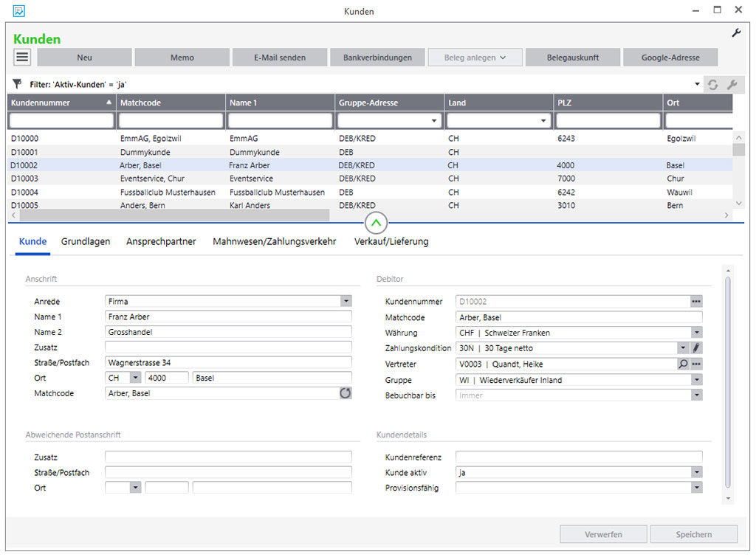Collapse the list with the green arrow circle
The width and height of the screenshot is (756, 557).
376,223
